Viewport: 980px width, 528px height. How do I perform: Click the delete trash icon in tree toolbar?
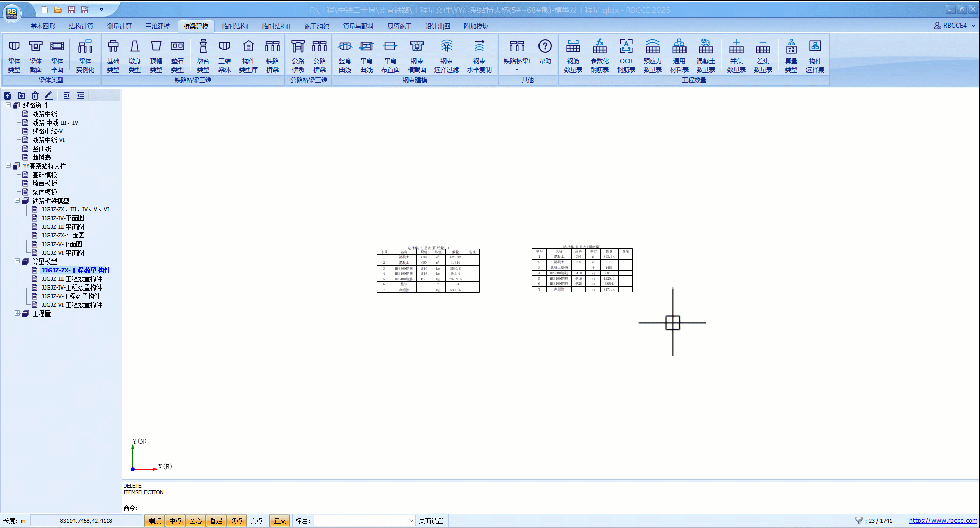tap(35, 95)
